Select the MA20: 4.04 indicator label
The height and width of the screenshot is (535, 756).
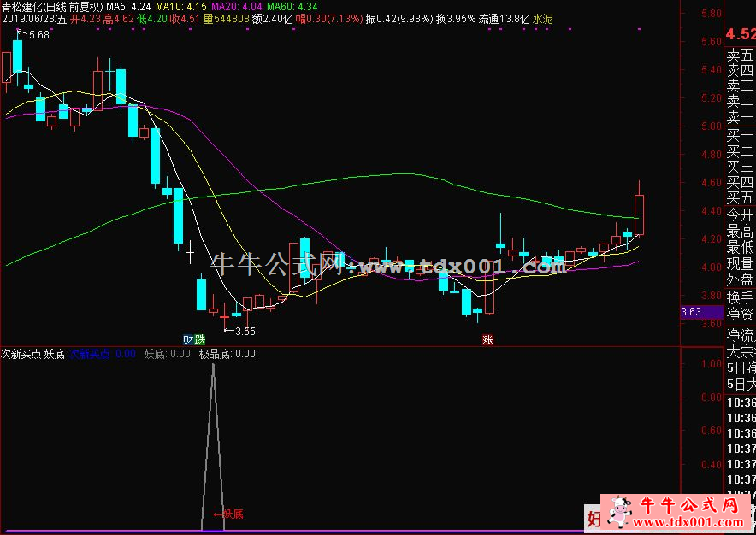(x=238, y=7)
